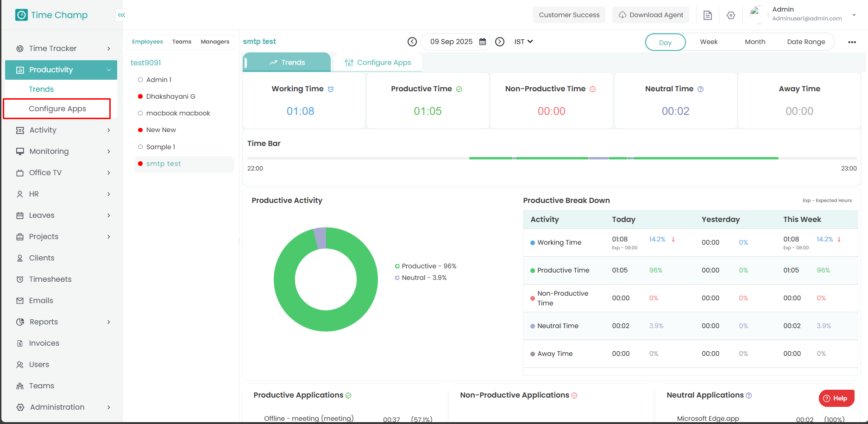Collapse the sidebar with double-chevron icon
868x424 pixels.
tap(121, 15)
